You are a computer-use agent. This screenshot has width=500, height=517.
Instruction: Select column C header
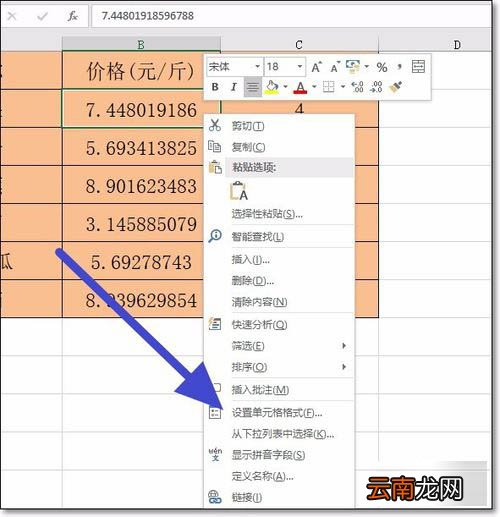[x=299, y=44]
